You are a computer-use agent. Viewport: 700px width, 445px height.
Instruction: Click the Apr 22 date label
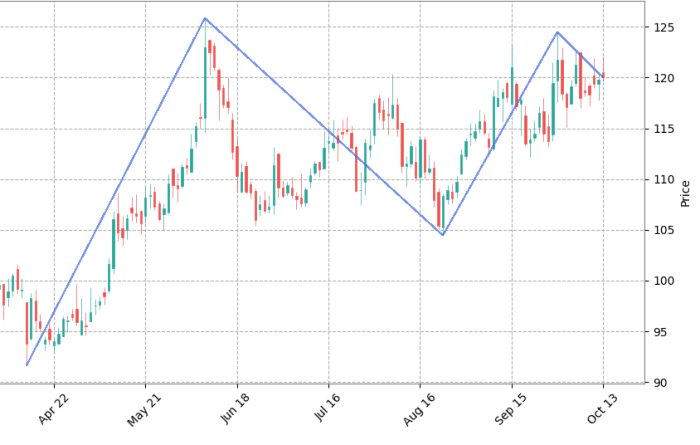[54, 410]
